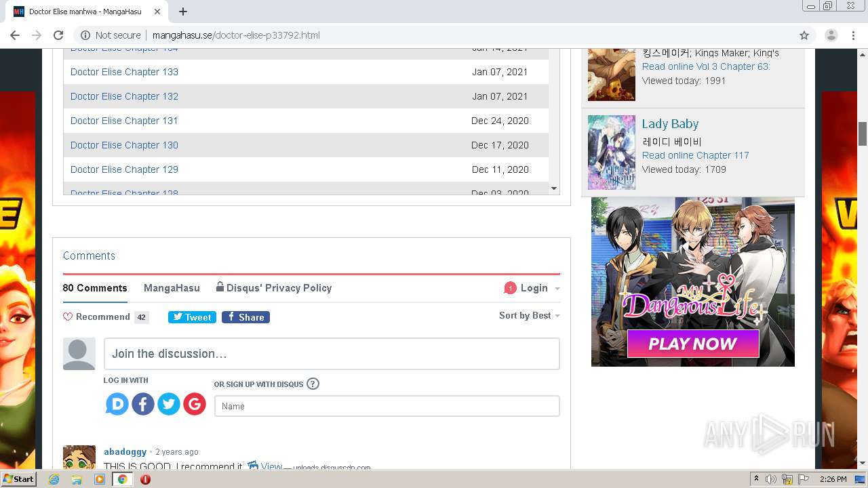Click the Viewed today: 1709 text
Screen dimensions: 868x488
(x=684, y=169)
